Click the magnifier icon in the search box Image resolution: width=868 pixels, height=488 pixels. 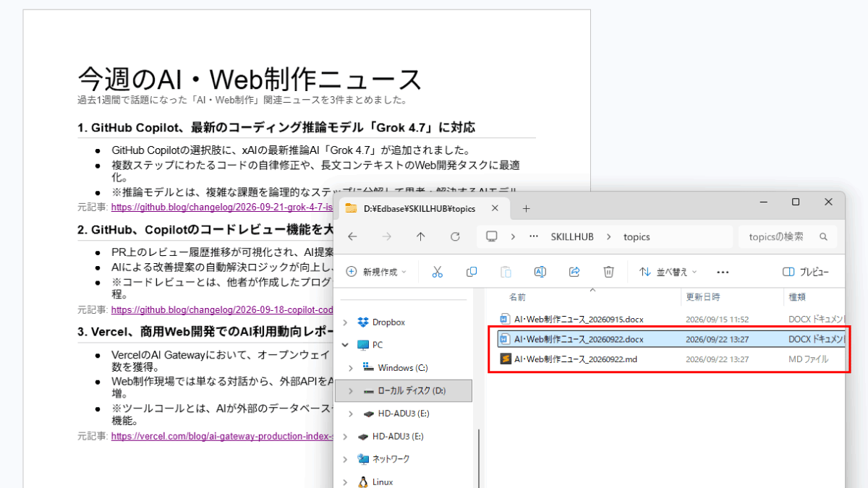click(x=823, y=236)
